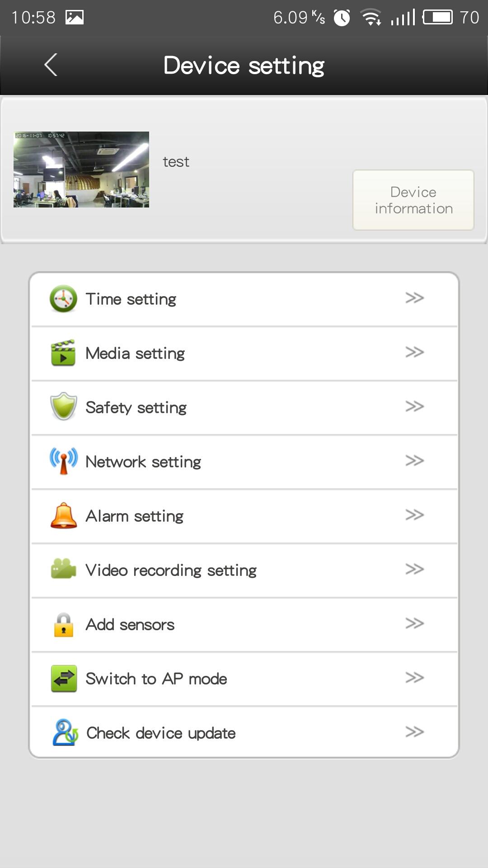Click the Check device update label
This screenshot has height=868, width=488.
coord(161,733)
